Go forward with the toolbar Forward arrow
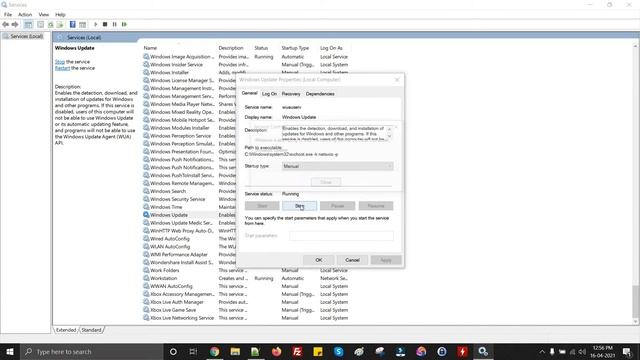This screenshot has width=640, height=360. (x=15, y=24)
